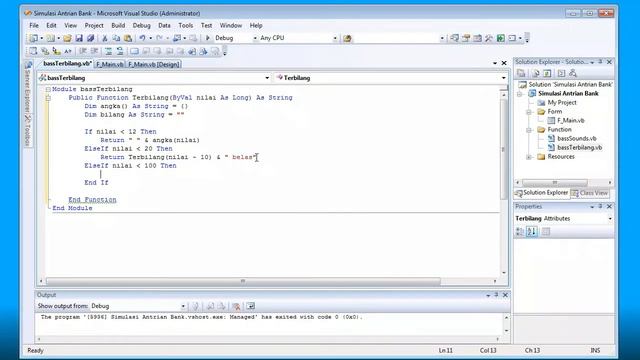
Task: Click the Add New Item toolbar icon
Action: pyautogui.click(x=50, y=38)
